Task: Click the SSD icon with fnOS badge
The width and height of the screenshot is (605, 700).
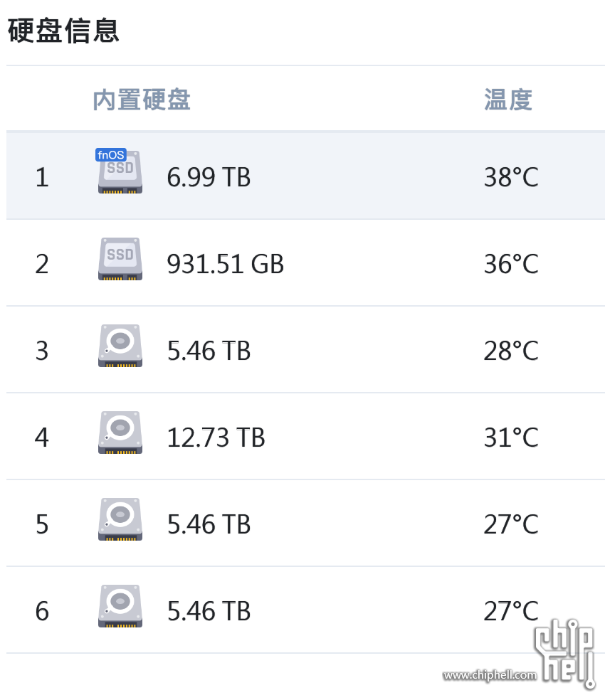Action: pyautogui.click(x=120, y=172)
